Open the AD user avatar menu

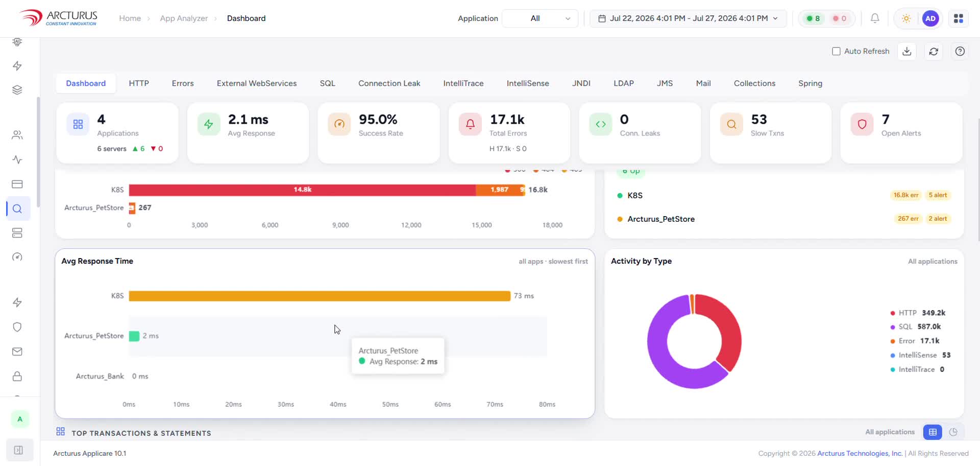(930, 18)
